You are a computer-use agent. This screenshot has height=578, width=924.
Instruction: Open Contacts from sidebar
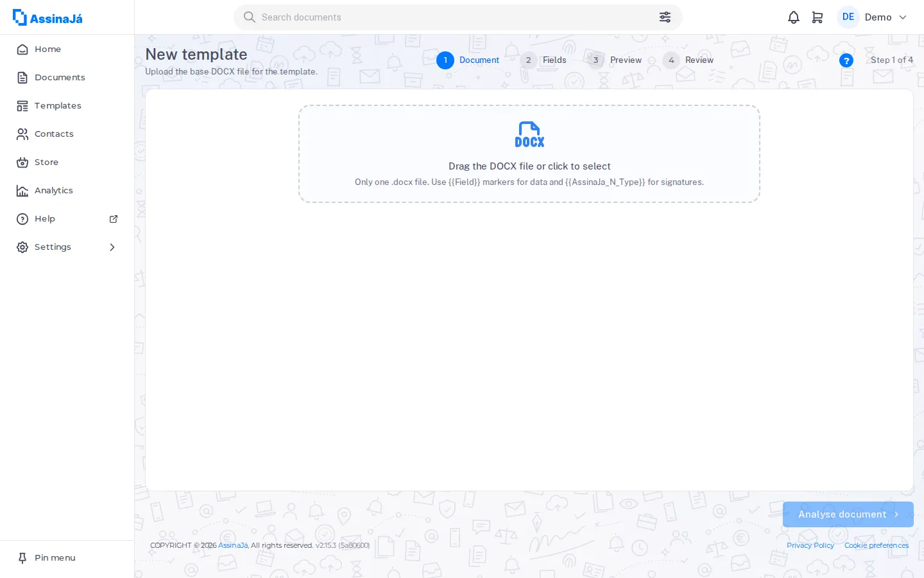coord(67,134)
